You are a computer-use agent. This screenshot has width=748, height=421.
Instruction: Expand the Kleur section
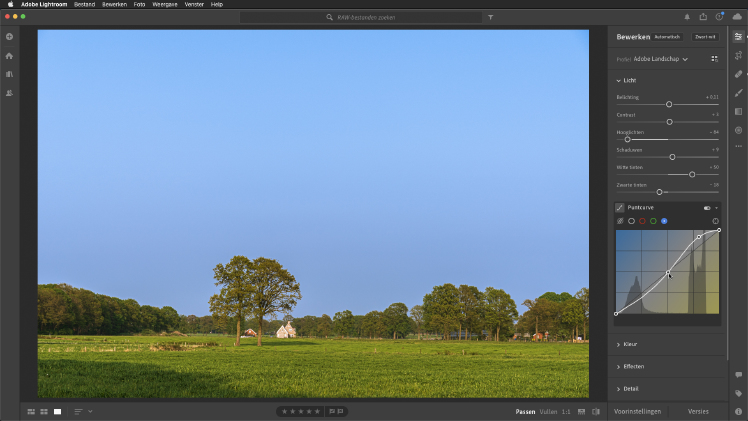[x=627, y=344]
